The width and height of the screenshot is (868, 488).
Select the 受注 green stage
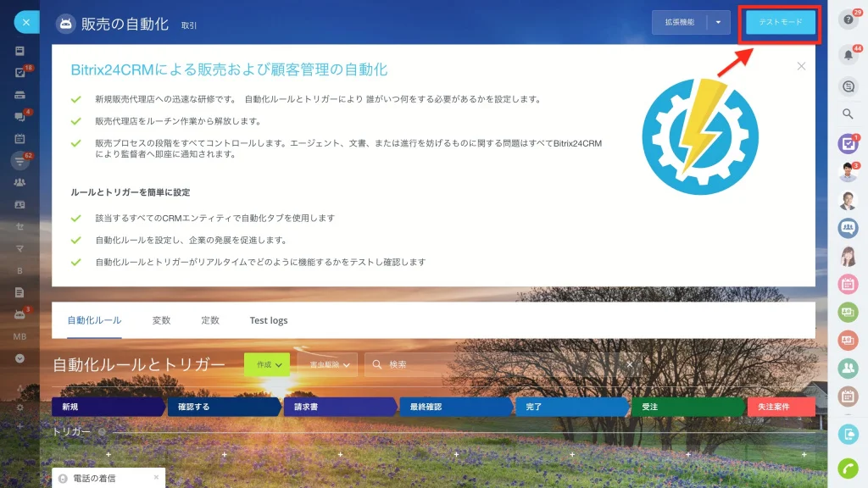687,407
